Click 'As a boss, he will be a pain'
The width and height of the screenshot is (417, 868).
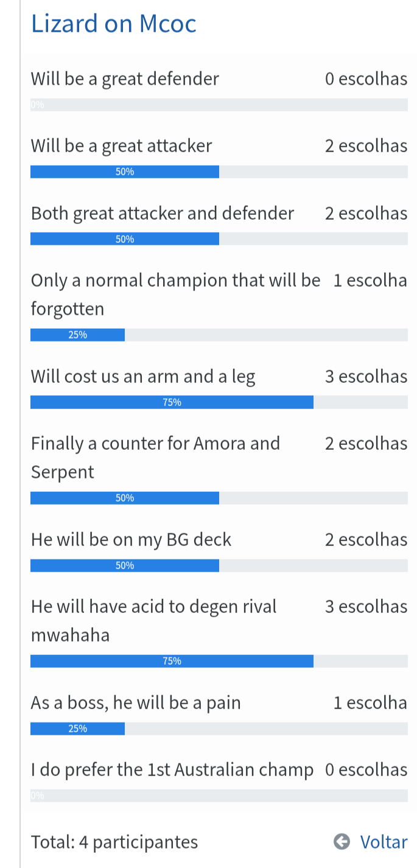tap(136, 704)
